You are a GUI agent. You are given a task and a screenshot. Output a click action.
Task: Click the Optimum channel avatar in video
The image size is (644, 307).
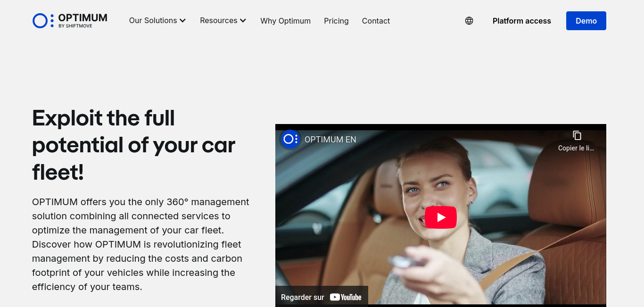(290, 139)
